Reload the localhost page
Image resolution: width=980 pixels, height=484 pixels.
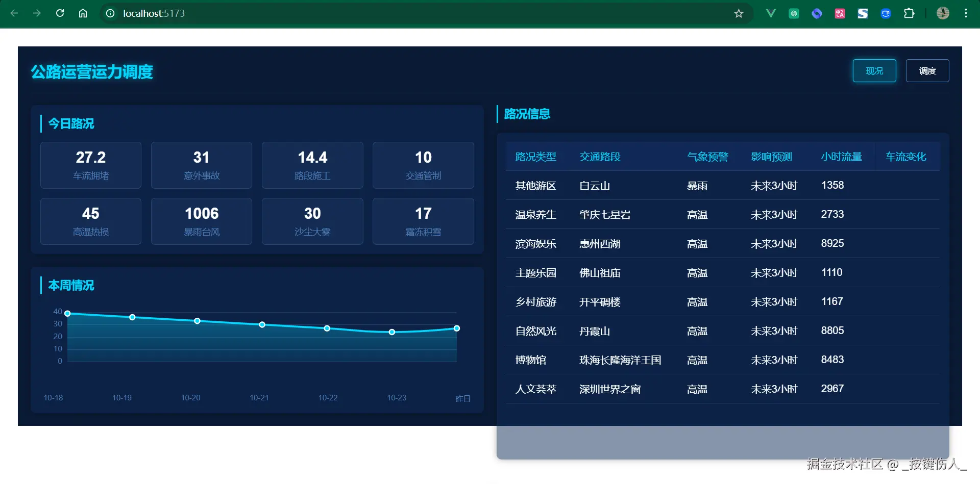pos(60,13)
